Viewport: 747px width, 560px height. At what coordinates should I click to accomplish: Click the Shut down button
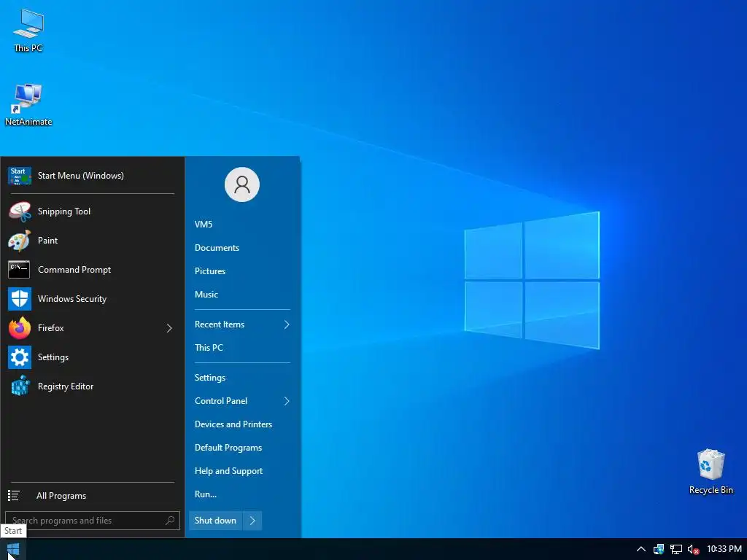coord(215,521)
